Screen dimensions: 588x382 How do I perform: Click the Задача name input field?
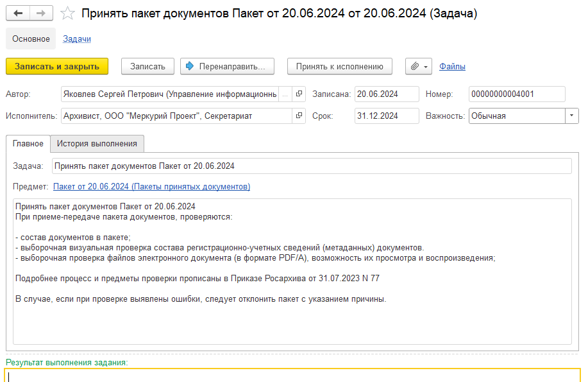(312, 166)
